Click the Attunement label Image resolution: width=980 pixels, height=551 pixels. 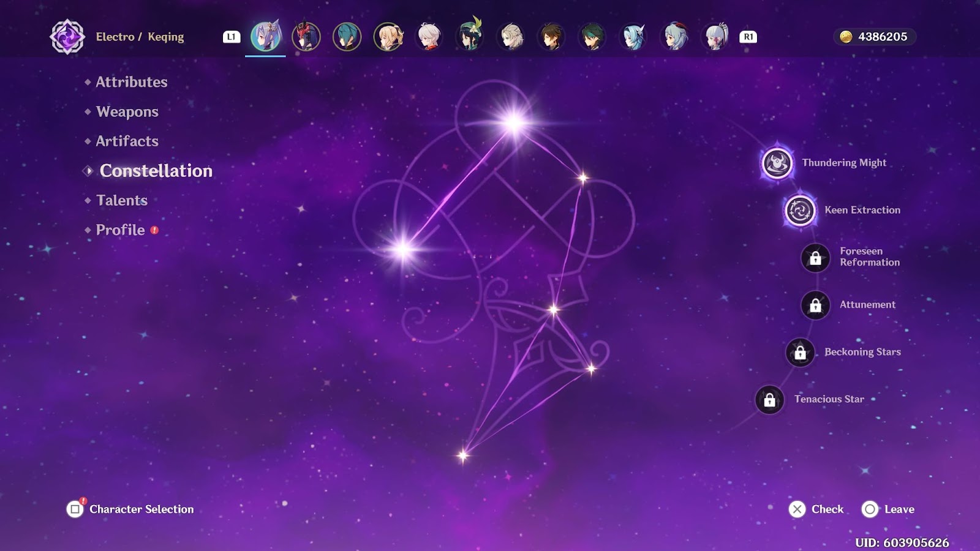(x=867, y=304)
